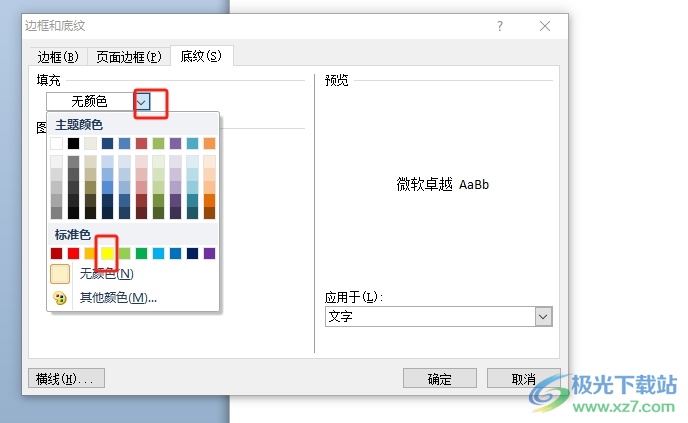688x423 pixels.
Task: Open 其他颜色(M)... option
Action: coord(118,298)
